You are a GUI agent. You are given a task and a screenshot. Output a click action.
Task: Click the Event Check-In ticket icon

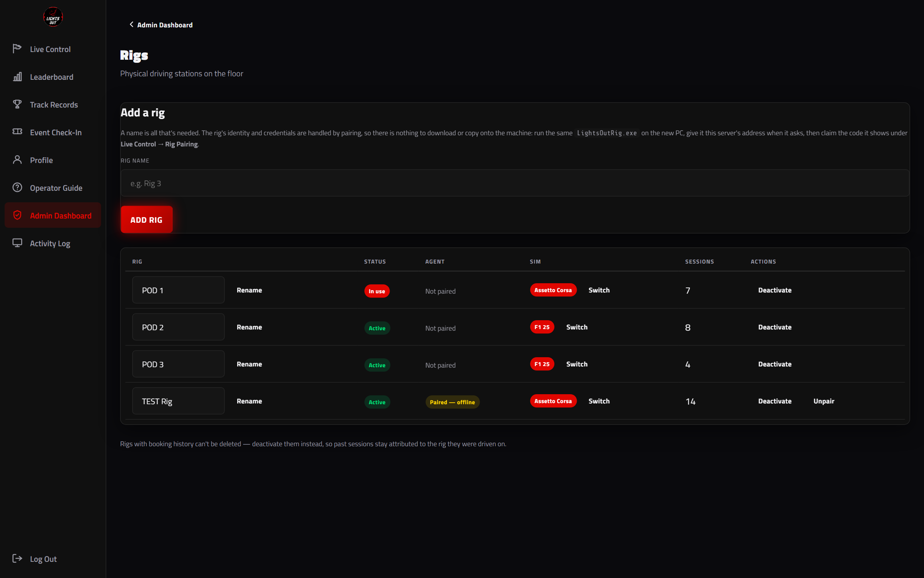click(x=17, y=132)
